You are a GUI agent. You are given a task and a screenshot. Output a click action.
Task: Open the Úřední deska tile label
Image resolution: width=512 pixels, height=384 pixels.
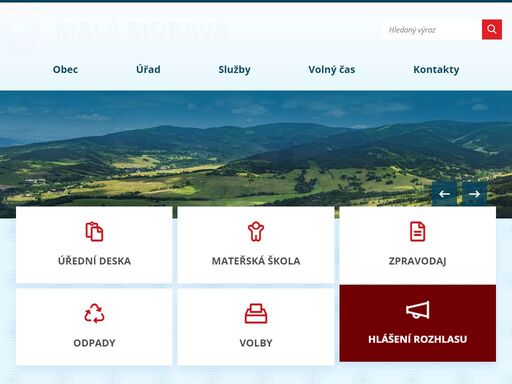94,261
